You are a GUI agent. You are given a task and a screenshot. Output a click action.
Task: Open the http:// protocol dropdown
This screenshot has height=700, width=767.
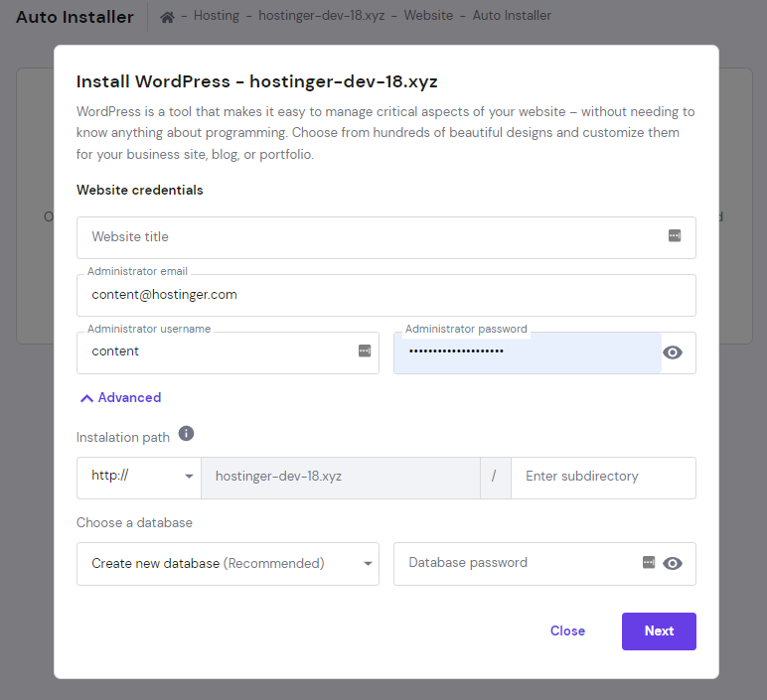point(139,477)
